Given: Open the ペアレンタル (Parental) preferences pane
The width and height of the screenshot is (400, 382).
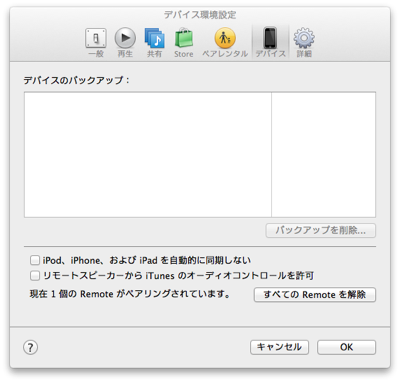Looking at the screenshot, I should tap(225, 43).
